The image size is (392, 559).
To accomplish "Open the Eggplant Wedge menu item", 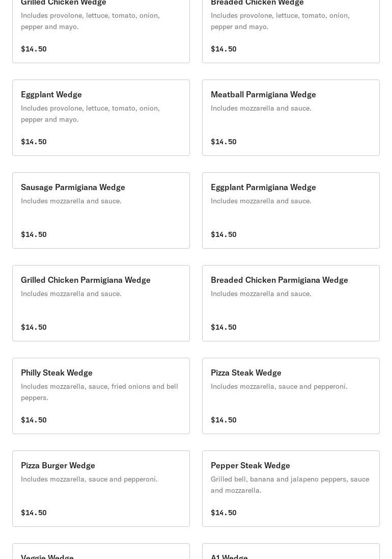I will [101, 118].
